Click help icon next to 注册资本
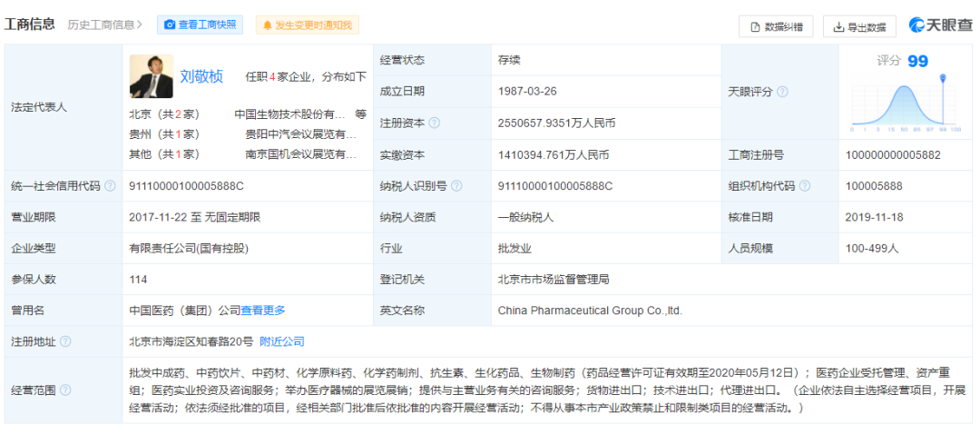This screenshot has height=434, width=980. coord(435,123)
